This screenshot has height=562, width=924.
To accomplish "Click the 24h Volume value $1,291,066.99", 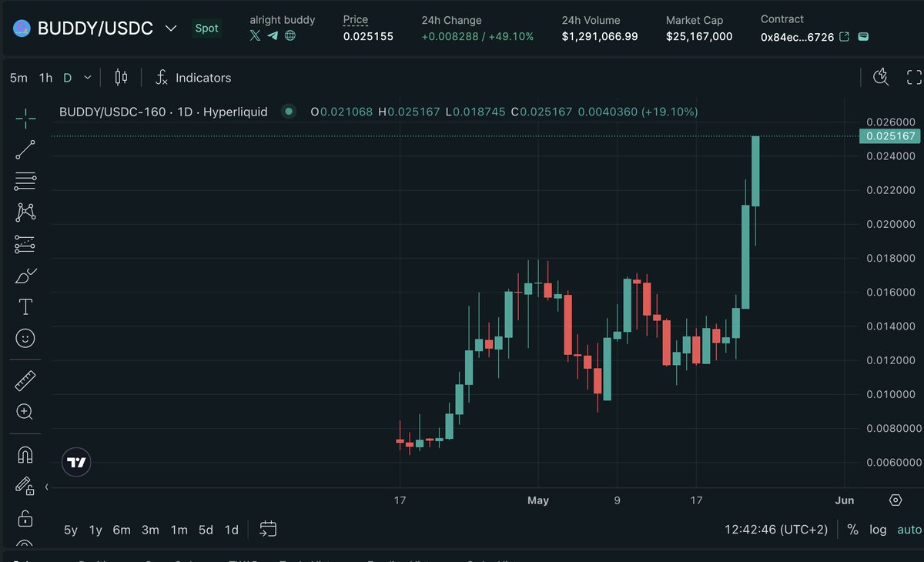I will [600, 36].
